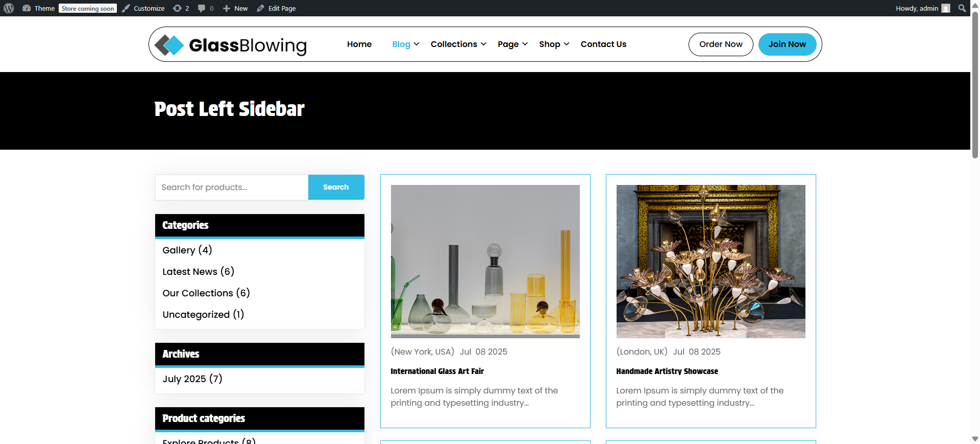Go to the Home menu item
This screenshot has height=444, width=980.
click(359, 44)
